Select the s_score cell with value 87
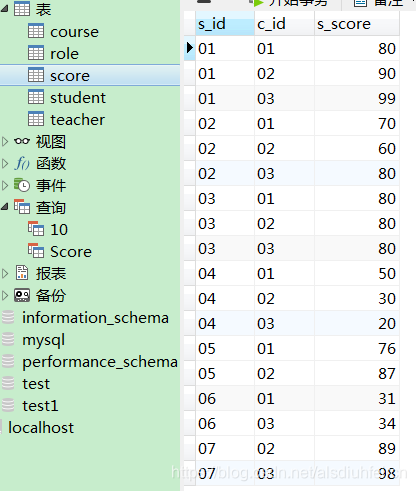This screenshot has height=491, width=416. click(x=357, y=373)
